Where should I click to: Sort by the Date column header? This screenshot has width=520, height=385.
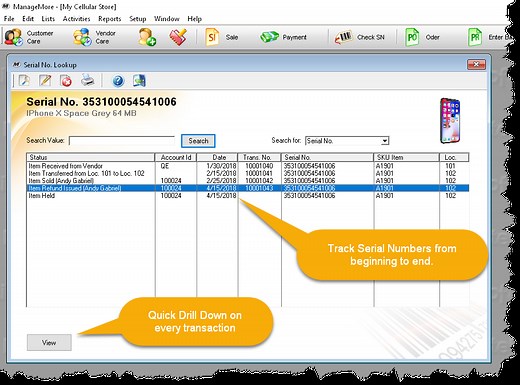pos(217,157)
